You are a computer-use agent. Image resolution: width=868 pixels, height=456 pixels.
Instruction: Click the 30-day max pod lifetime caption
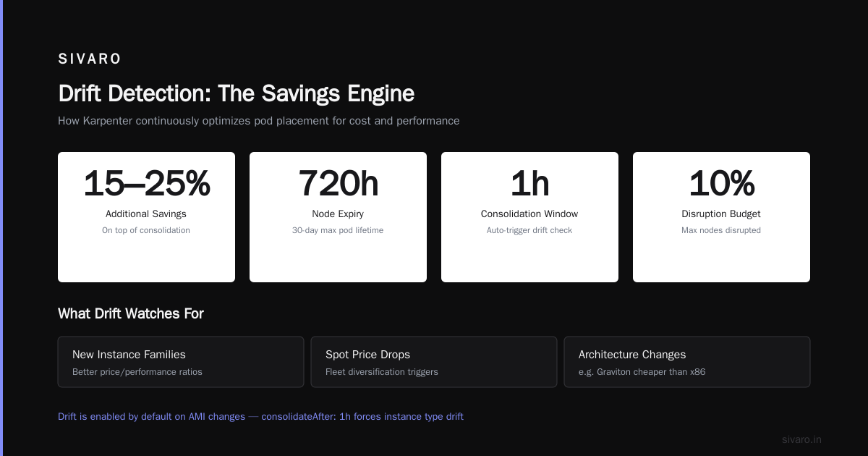(338, 230)
